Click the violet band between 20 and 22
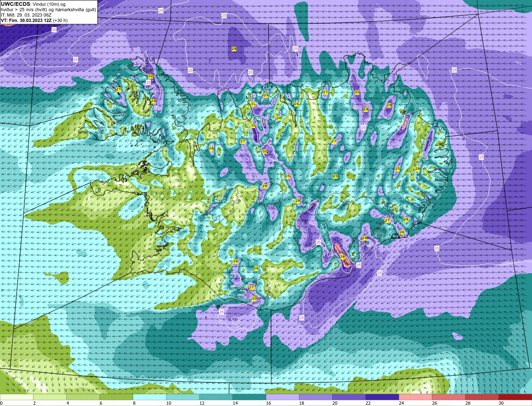This screenshot has height=406, width=532. pyautogui.click(x=349, y=397)
